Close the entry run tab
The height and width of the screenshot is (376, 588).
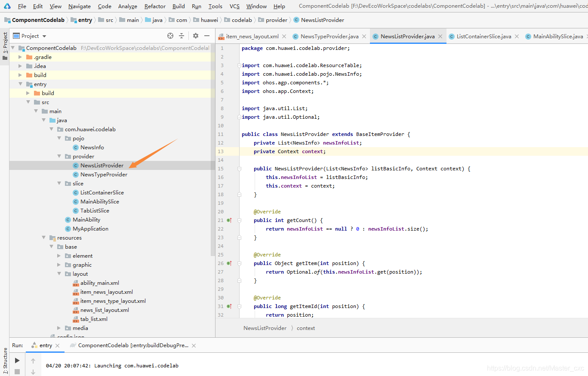58,345
